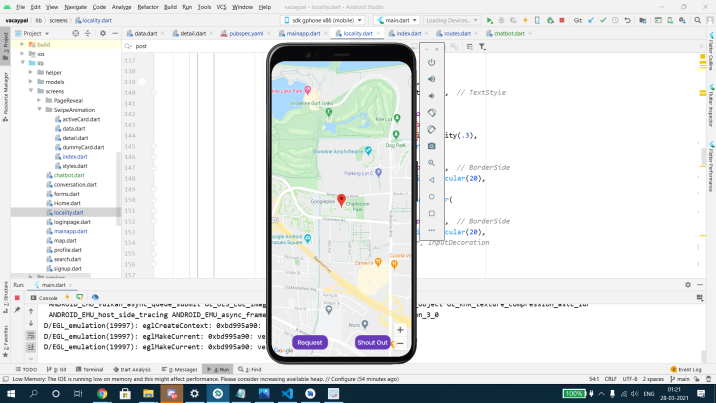The width and height of the screenshot is (716, 403).
Task: Close the locality.dart editor tab
Action: tap(379, 33)
